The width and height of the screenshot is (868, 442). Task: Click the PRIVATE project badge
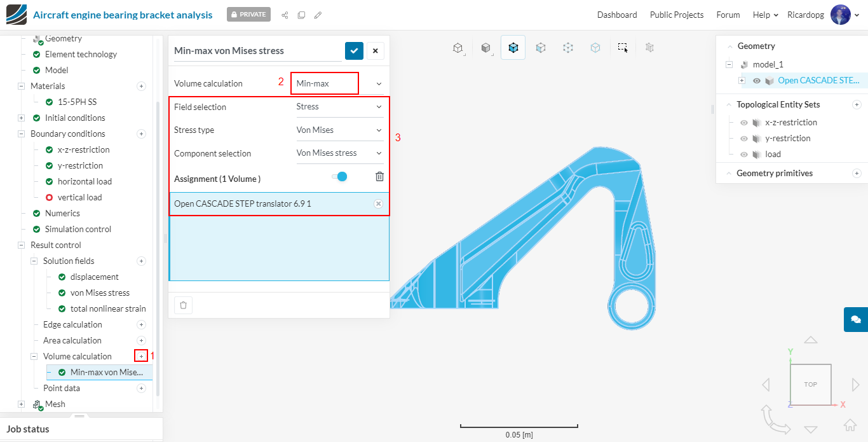click(248, 14)
